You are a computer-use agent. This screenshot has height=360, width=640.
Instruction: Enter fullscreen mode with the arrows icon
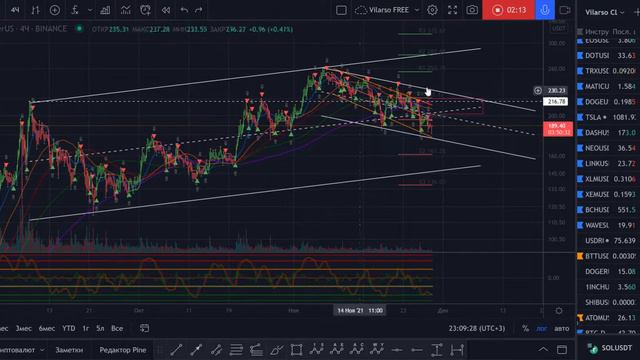[x=452, y=10]
